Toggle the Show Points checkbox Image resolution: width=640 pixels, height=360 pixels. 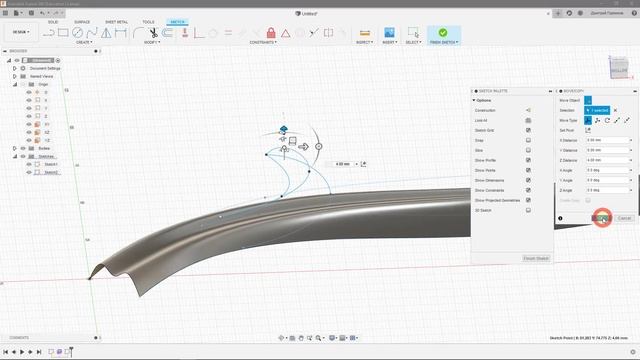[528, 170]
